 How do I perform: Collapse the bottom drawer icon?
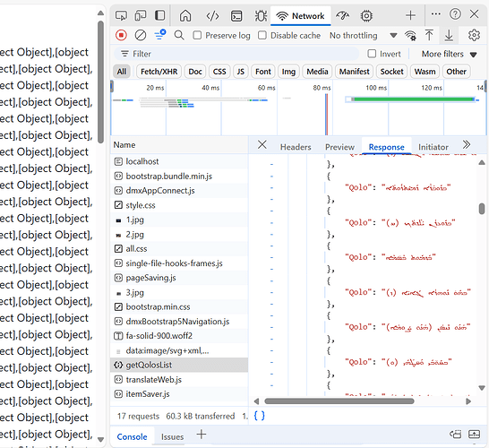coord(474,434)
